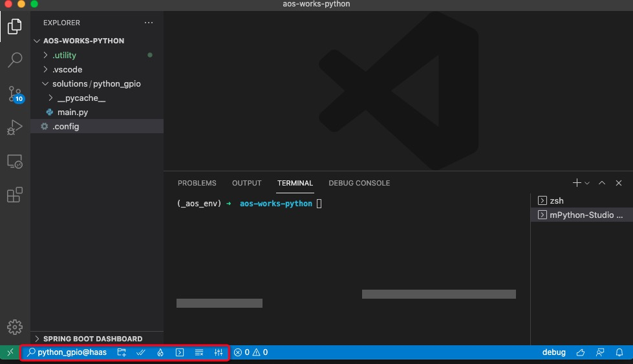Select the .config file
This screenshot has height=364, width=633.
tap(97, 126)
